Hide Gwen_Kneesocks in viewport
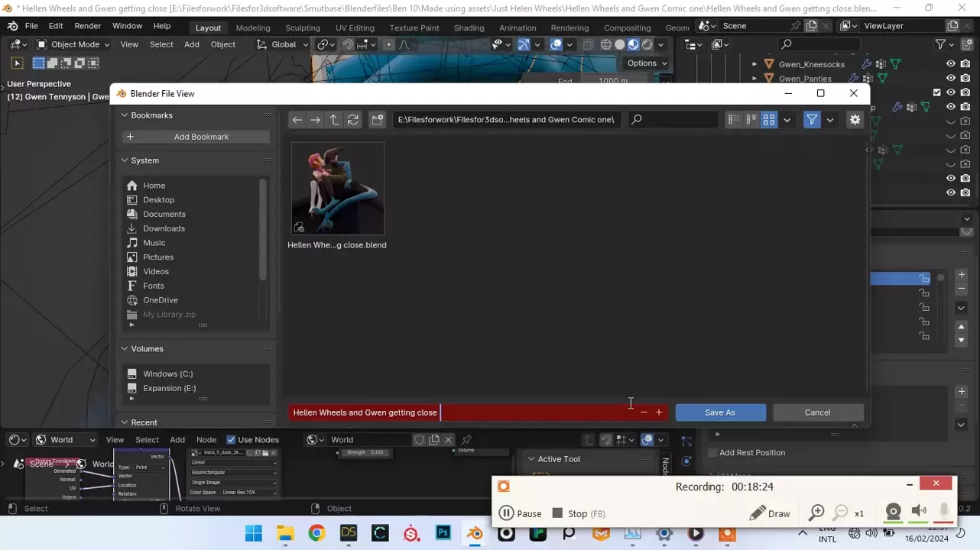The height and width of the screenshot is (550, 980). (x=951, y=64)
